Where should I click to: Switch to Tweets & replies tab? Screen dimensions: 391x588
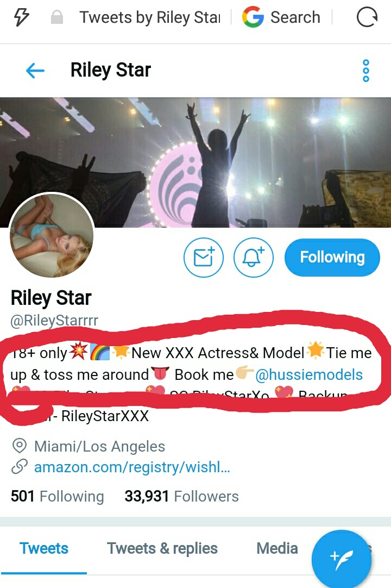(x=162, y=548)
